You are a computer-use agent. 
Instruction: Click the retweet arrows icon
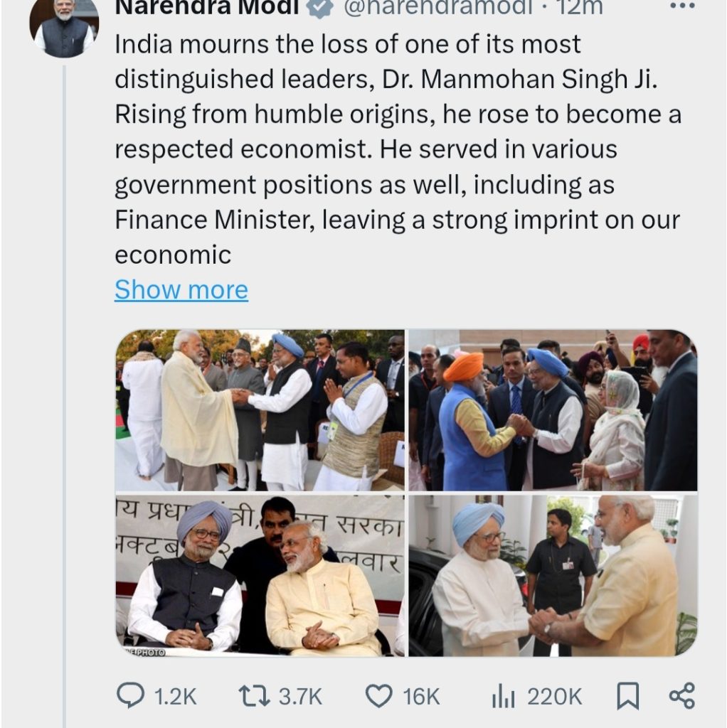[254, 697]
